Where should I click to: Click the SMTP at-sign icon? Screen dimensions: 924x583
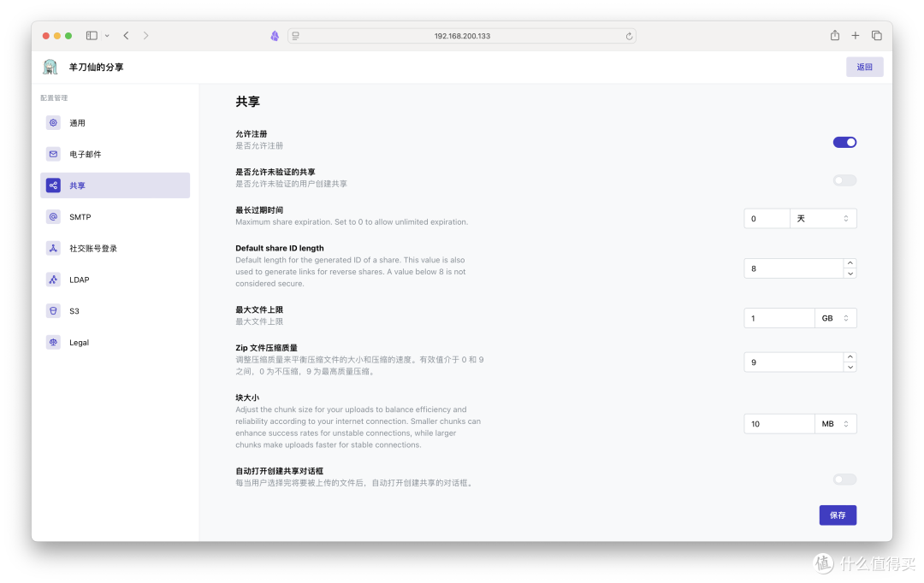[53, 217]
